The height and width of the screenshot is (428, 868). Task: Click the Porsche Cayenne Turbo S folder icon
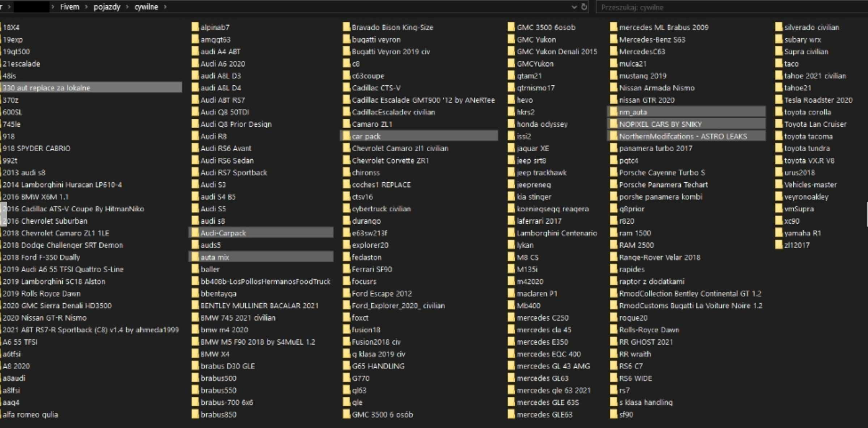coord(614,172)
